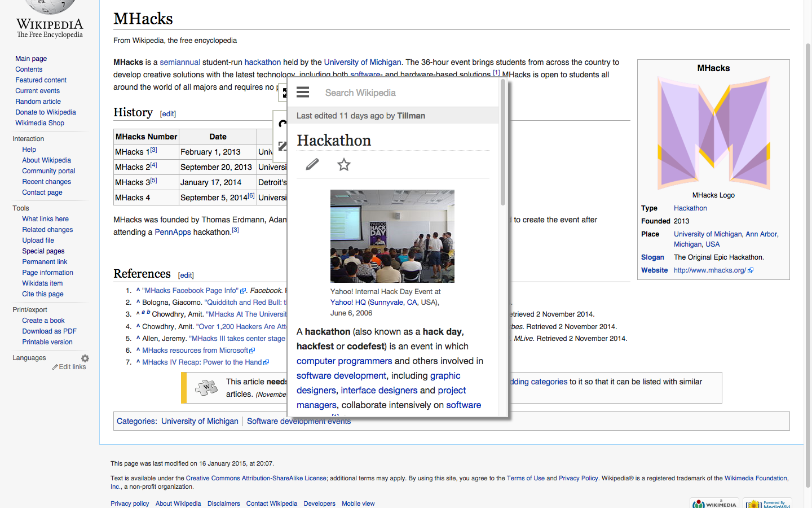Click the MHacks Number column header

[x=147, y=137]
